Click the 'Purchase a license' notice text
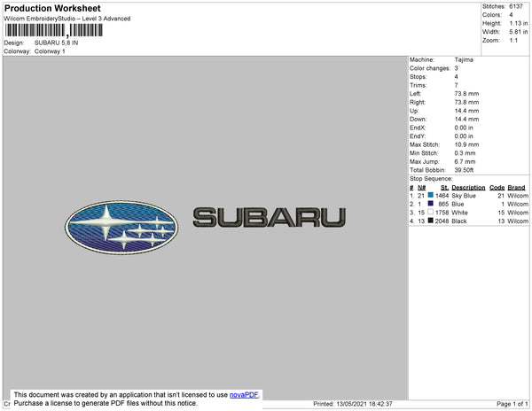532x411 pixels. click(106, 403)
